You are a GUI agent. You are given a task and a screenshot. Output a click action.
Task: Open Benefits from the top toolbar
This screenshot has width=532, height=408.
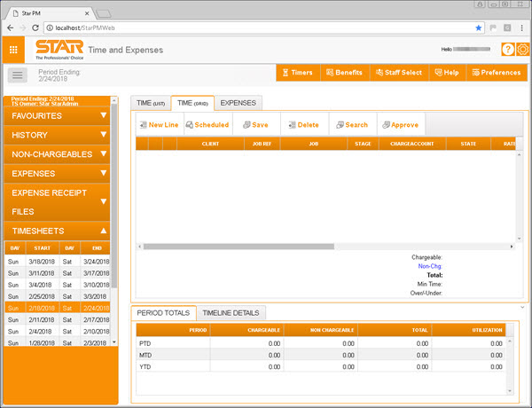point(345,73)
